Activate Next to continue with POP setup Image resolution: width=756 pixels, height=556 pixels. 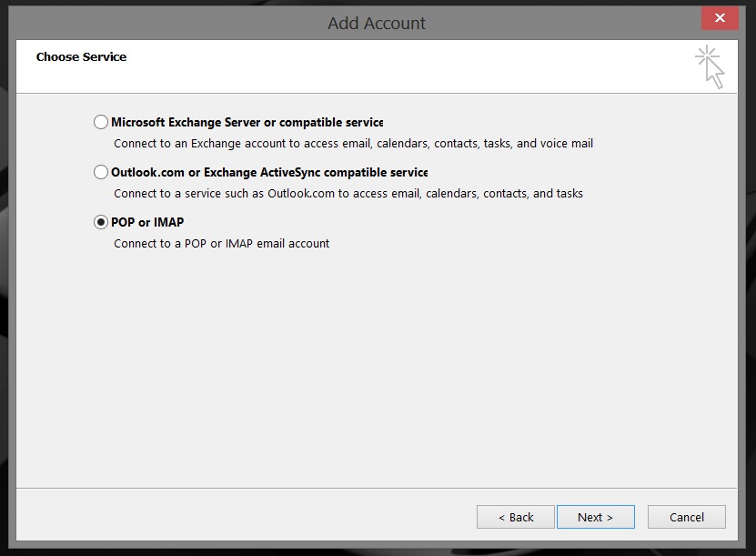pyautogui.click(x=596, y=517)
